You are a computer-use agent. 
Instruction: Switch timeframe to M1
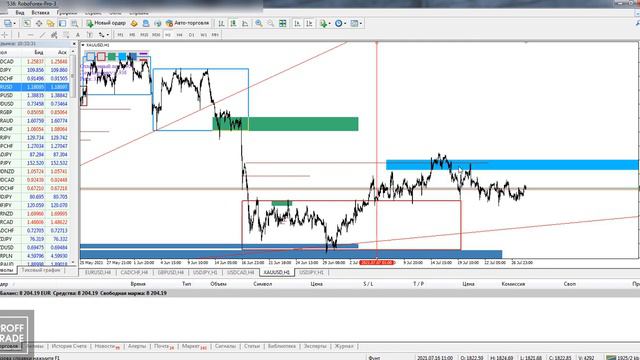120,35
